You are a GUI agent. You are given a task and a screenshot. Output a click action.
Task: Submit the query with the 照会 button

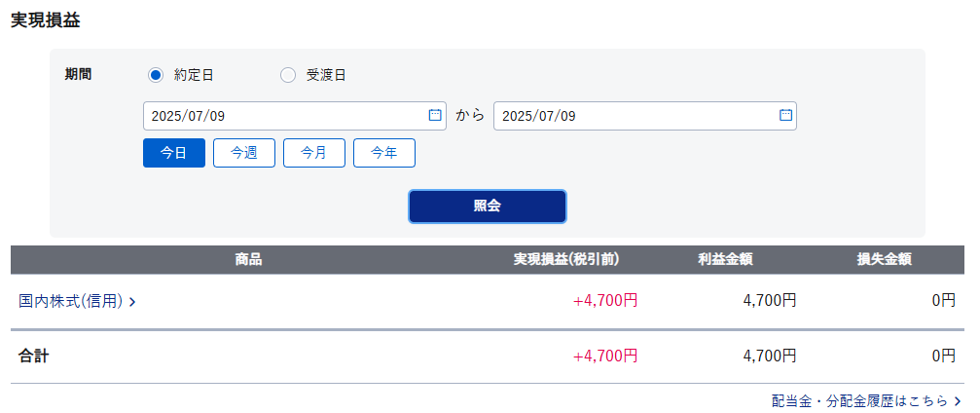488,206
